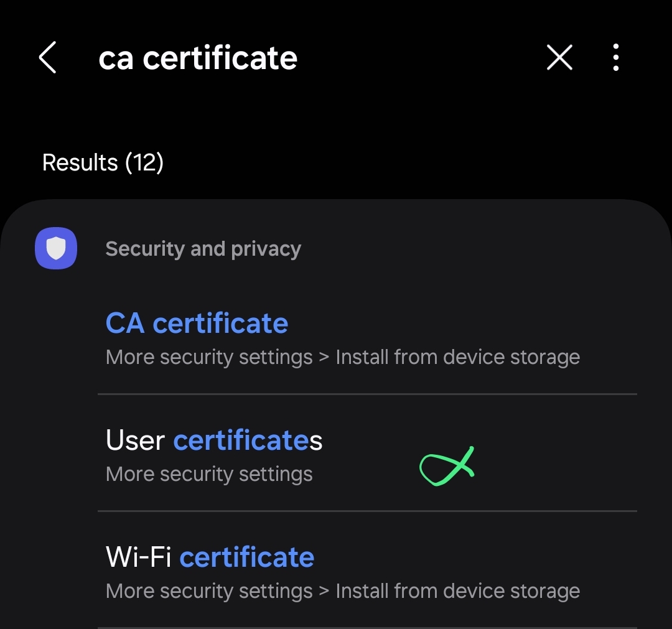The width and height of the screenshot is (672, 629).
Task: Select the Security and privacy category header
Action: (x=203, y=249)
